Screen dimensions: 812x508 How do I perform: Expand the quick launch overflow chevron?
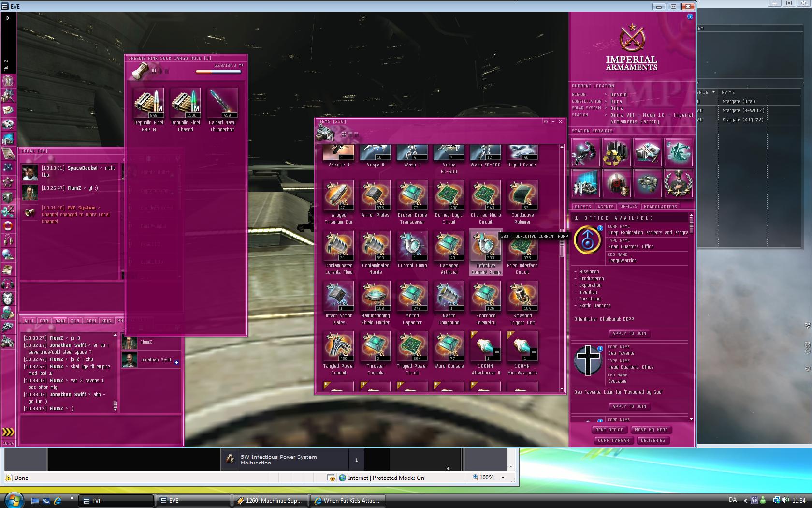click(72, 498)
